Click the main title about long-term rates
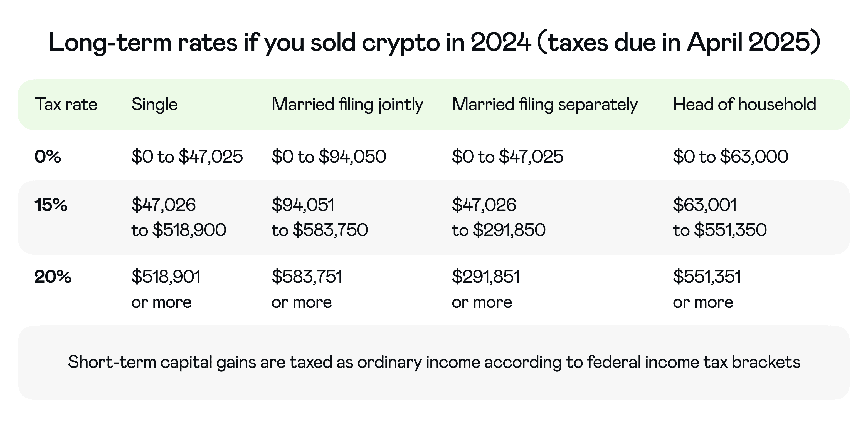The width and height of the screenshot is (868, 427). click(x=434, y=43)
